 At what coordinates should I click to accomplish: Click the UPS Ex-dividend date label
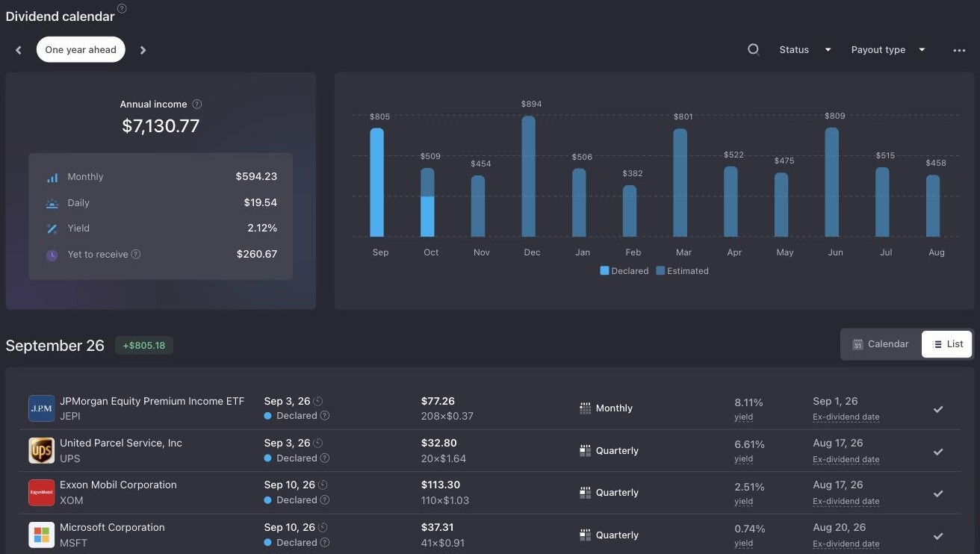click(846, 460)
